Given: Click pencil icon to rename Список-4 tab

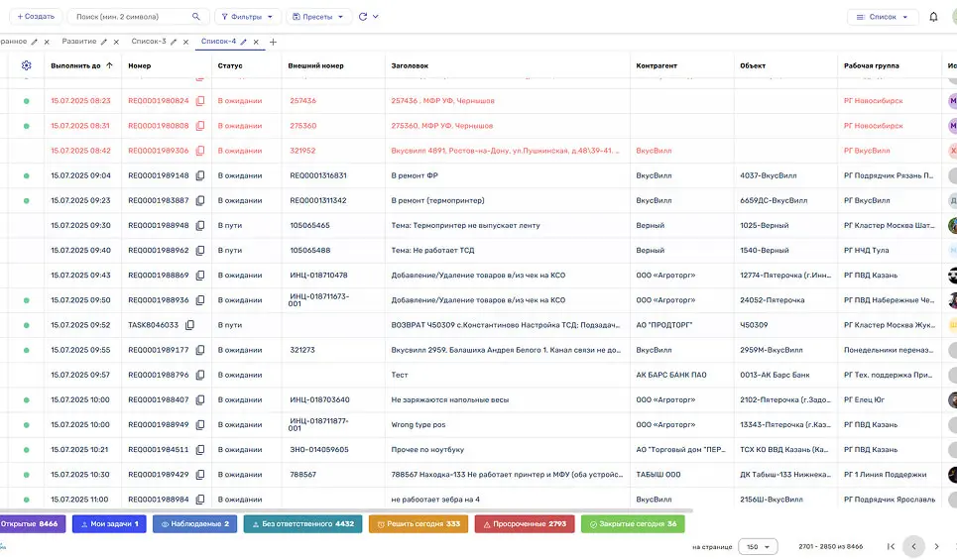Looking at the screenshot, I should [x=244, y=42].
